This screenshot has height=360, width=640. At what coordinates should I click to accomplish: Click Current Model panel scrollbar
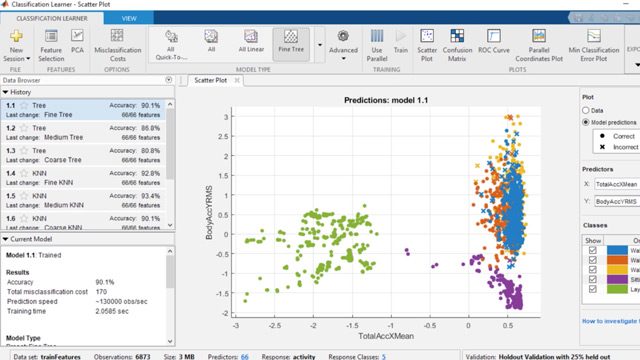170,271
